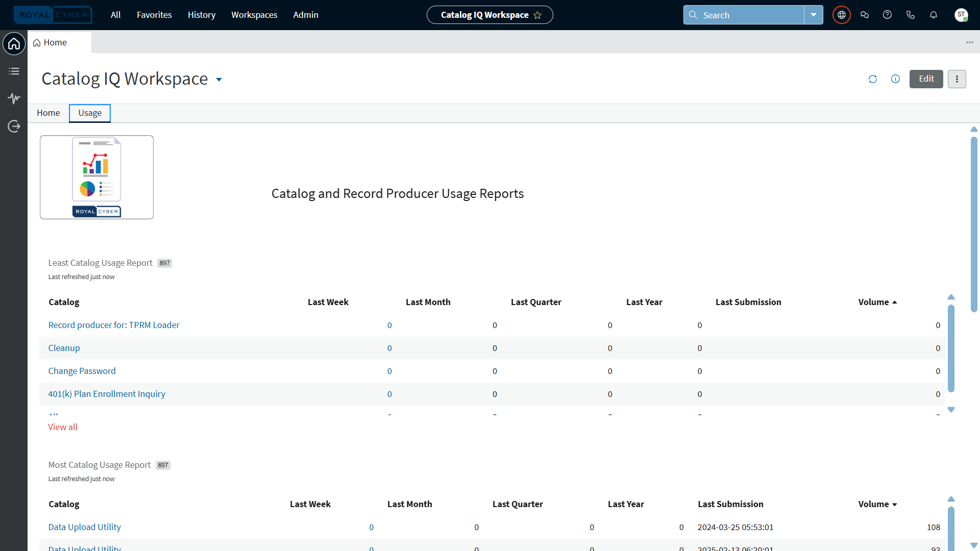The height and width of the screenshot is (551, 980).
Task: Open the vertical more options menu beside Edit
Action: pyautogui.click(x=957, y=79)
